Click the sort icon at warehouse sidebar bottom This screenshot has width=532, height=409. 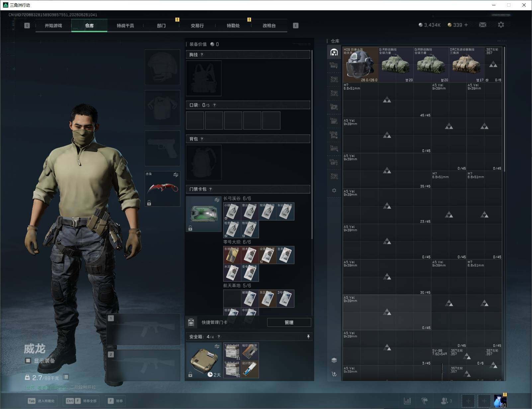coord(334,374)
